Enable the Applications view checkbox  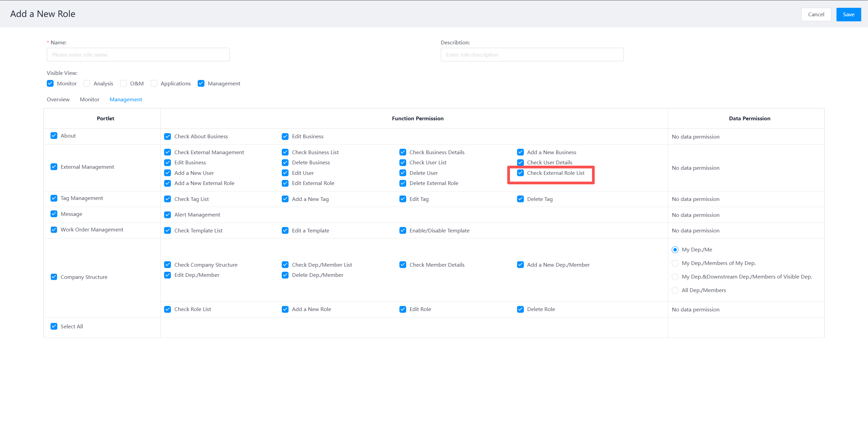click(x=154, y=83)
